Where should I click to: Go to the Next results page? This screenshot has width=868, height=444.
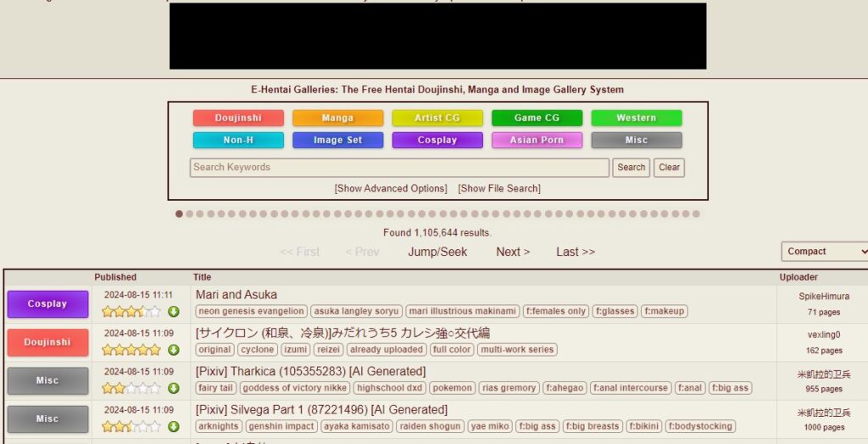point(513,252)
